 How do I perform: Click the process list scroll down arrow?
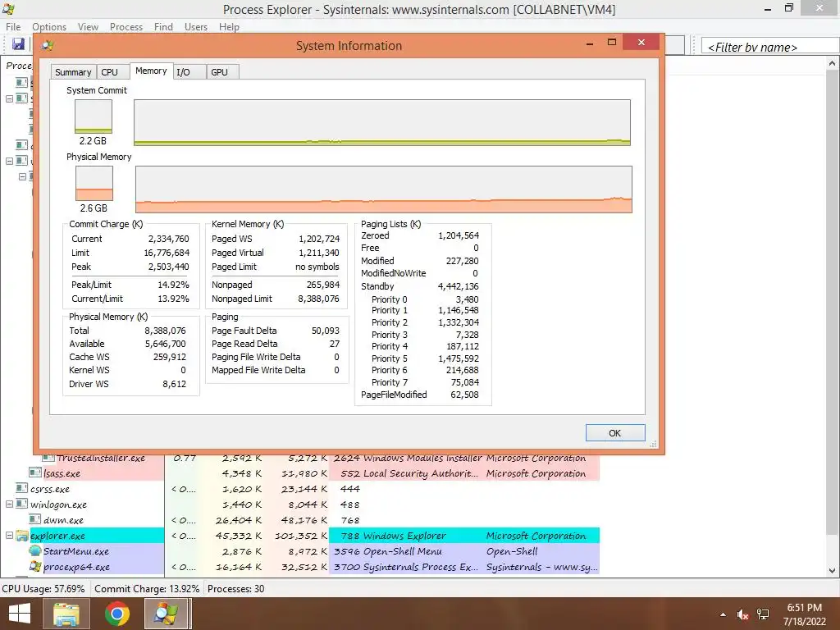click(x=832, y=571)
